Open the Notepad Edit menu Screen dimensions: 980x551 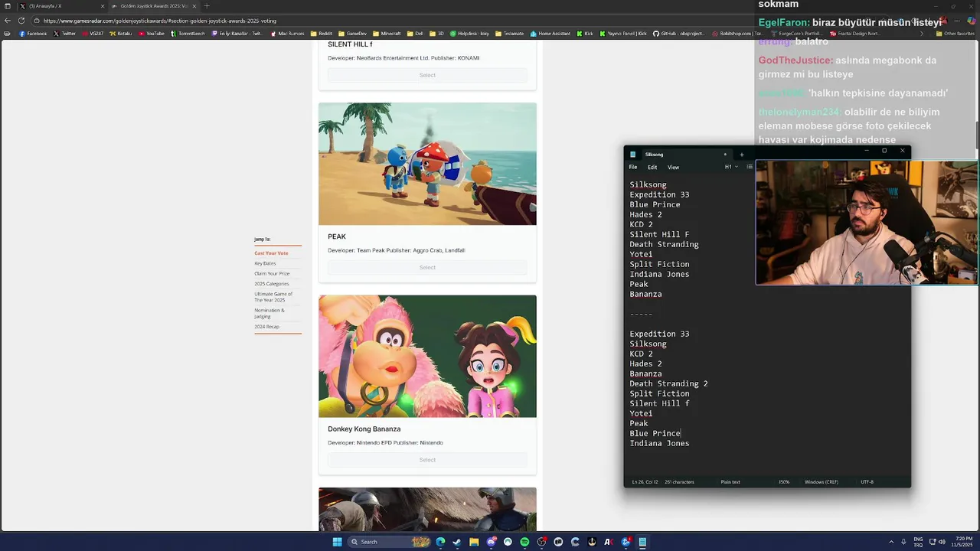pyautogui.click(x=652, y=167)
